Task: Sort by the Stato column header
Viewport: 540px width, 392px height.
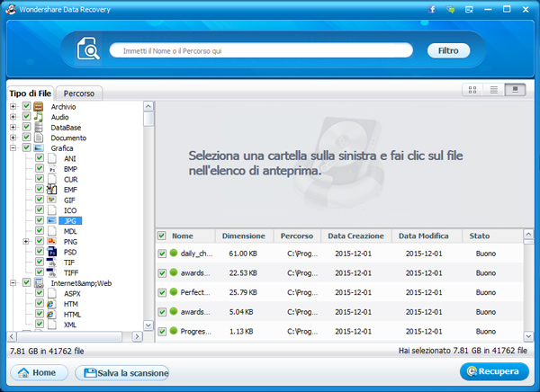Action: tap(480, 236)
